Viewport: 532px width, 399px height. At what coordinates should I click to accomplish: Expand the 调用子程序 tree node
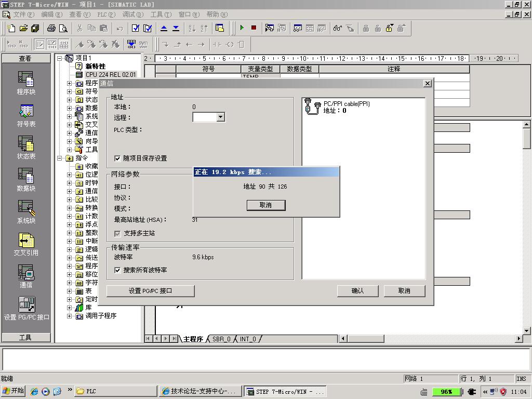point(70,316)
